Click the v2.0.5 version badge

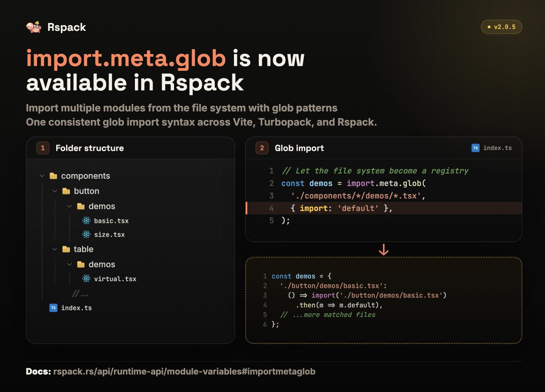coord(501,27)
